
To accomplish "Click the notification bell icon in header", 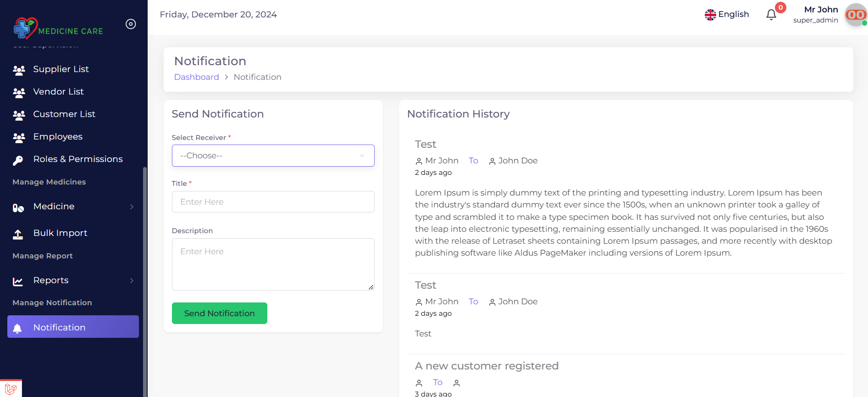I will pos(771,15).
